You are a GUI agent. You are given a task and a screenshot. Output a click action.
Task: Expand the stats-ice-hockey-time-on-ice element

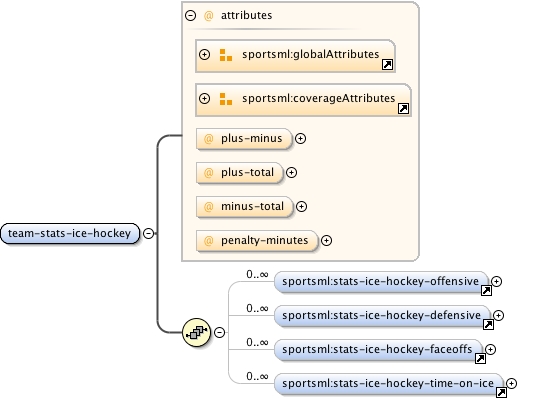[x=511, y=384]
